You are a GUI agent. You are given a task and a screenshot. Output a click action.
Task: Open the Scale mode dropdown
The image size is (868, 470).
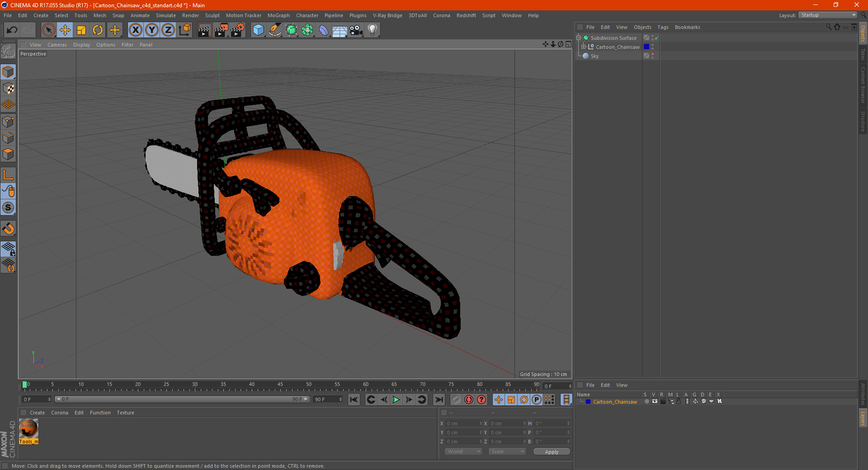(507, 451)
